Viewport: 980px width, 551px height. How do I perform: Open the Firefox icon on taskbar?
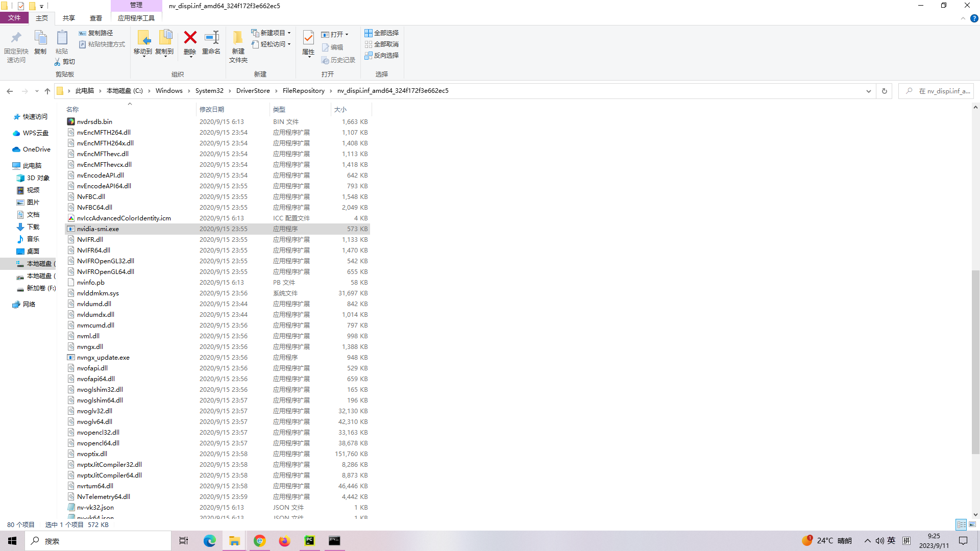284,541
